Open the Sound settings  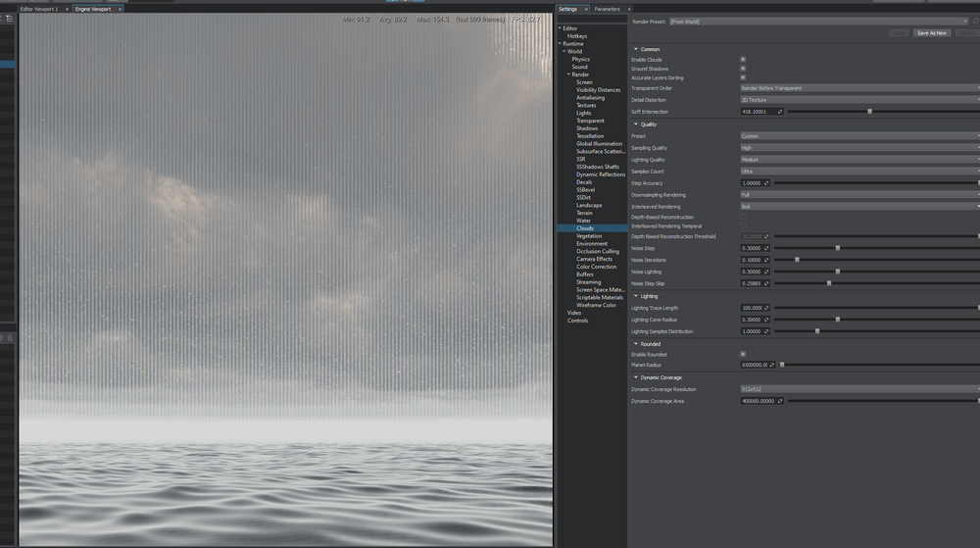click(x=579, y=67)
